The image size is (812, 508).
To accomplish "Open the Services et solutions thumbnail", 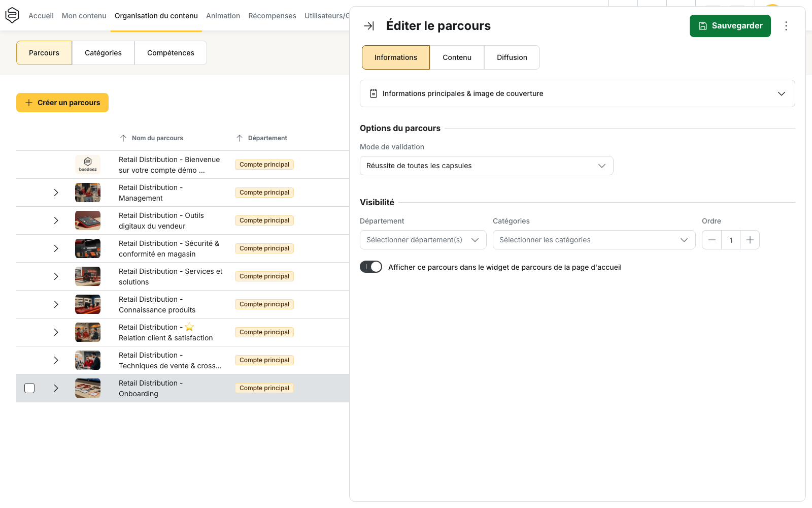I will pos(88,276).
